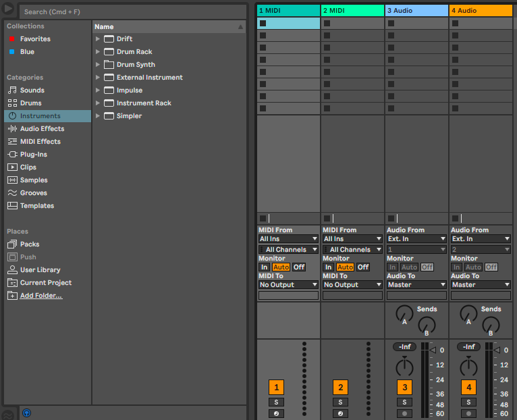The height and width of the screenshot is (420, 517).
Task: Click Add Folder link in Places
Action: 40,296
